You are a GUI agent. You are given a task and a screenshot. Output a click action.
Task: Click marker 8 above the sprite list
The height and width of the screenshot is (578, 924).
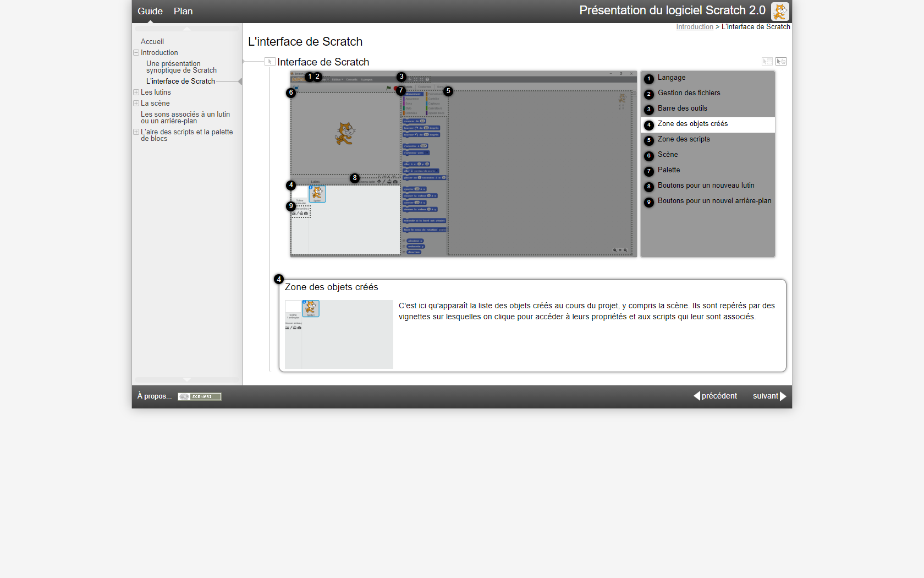355,178
